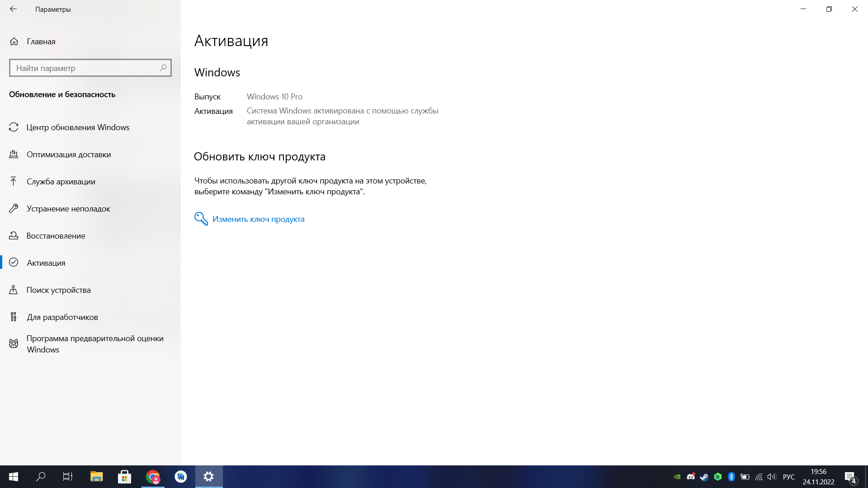Go back using the back arrow
The height and width of the screenshot is (488, 868).
[x=14, y=9]
